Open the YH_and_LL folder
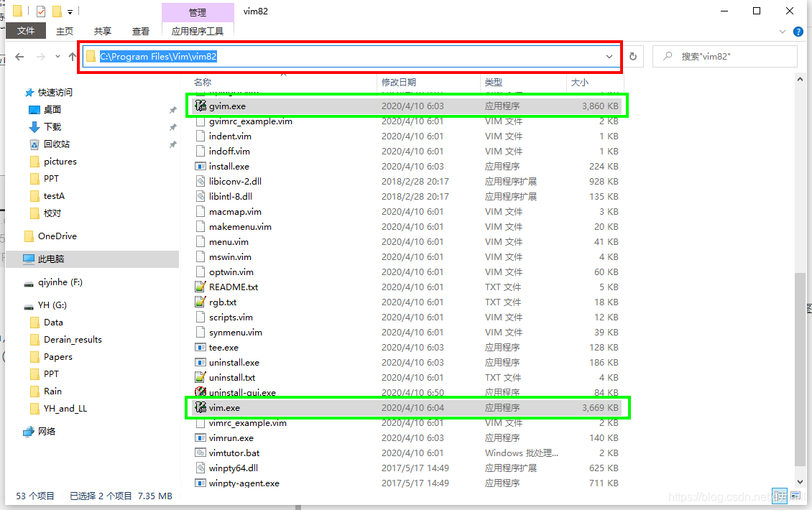This screenshot has width=812, height=510. click(x=65, y=409)
